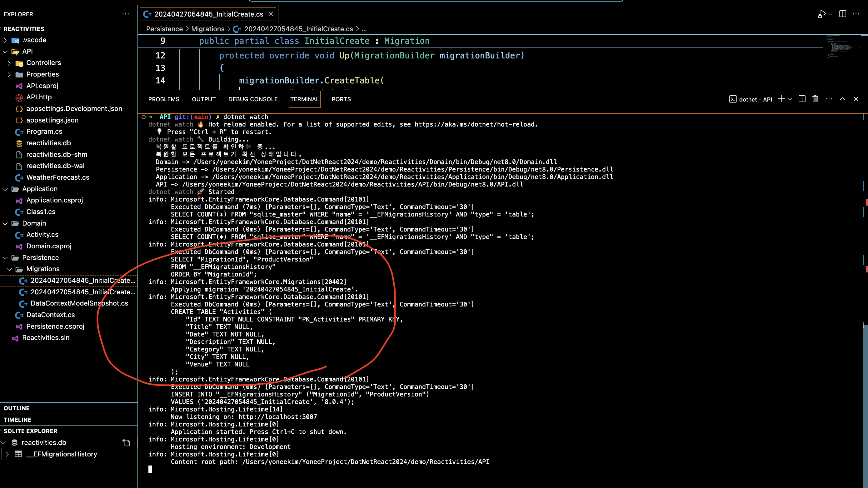The image size is (868, 488).
Task: Click the editor minimap preview
Action: (x=839, y=47)
